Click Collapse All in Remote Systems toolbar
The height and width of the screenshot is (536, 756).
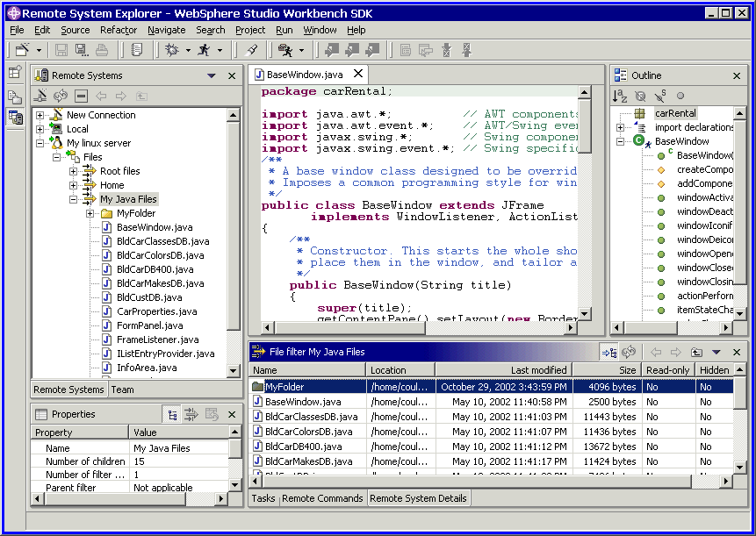pos(81,96)
